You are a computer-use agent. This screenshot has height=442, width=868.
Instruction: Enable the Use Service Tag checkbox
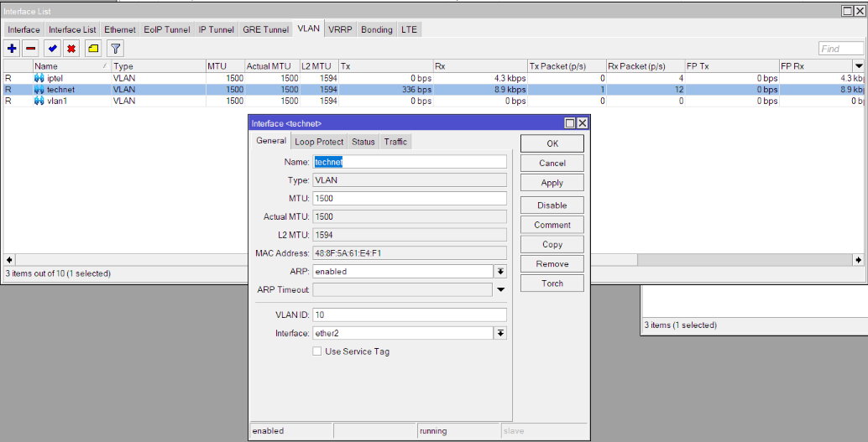[x=317, y=351]
